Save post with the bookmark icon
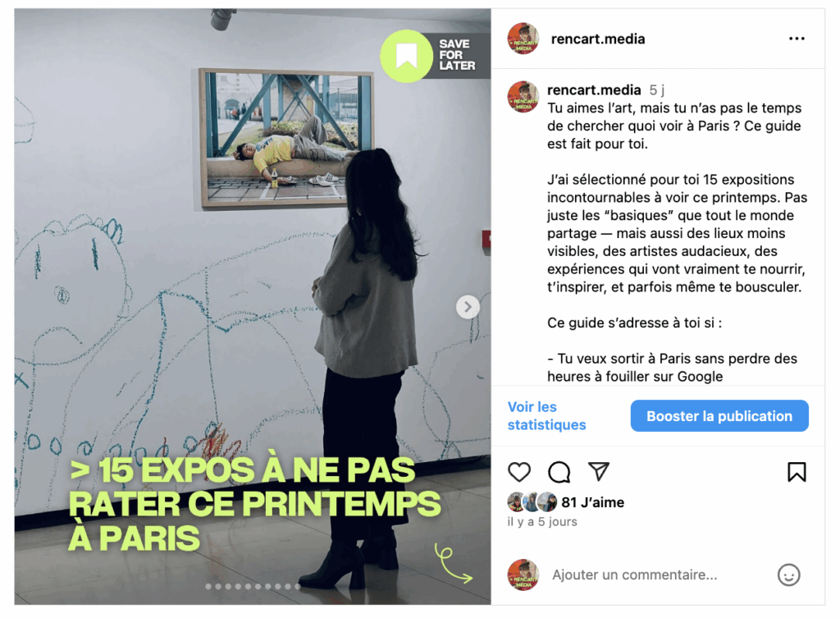This screenshot has height=618, width=840. 797,472
